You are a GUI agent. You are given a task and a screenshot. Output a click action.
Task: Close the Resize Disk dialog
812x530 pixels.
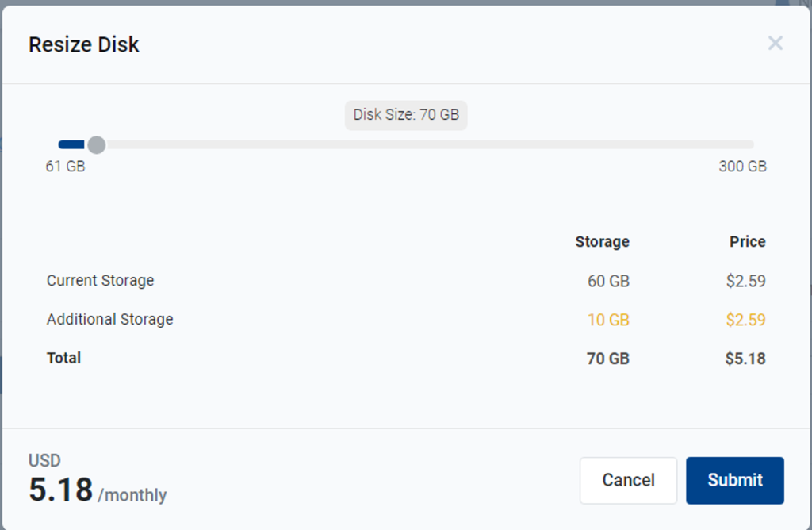pos(775,44)
